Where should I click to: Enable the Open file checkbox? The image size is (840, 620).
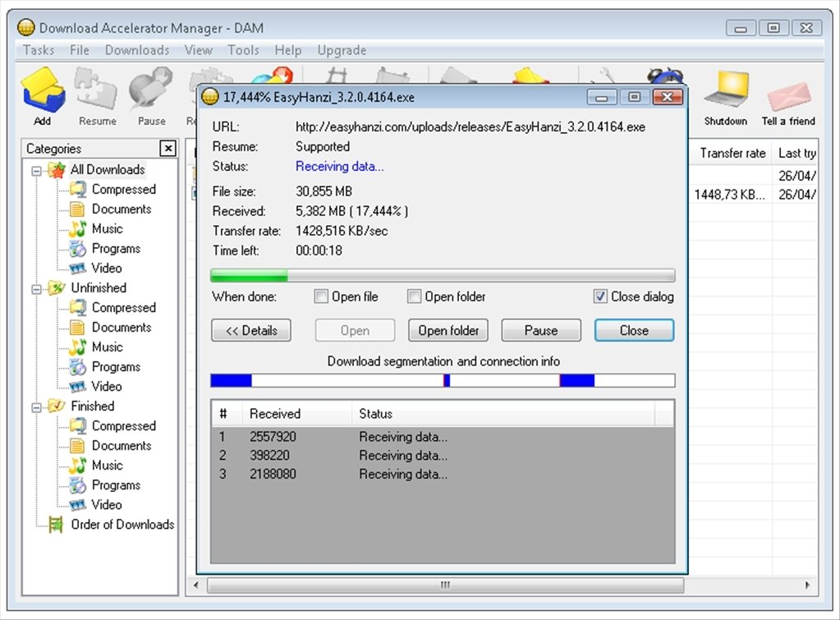click(x=321, y=296)
